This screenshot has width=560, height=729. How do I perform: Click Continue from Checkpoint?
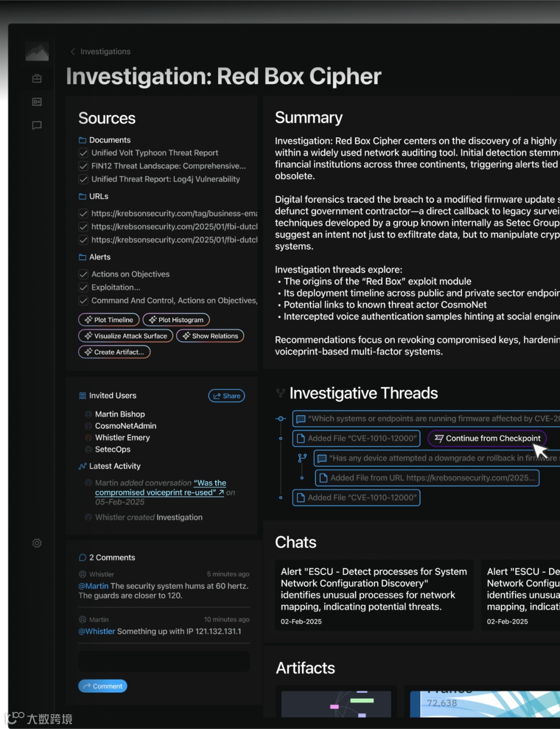pyautogui.click(x=487, y=439)
